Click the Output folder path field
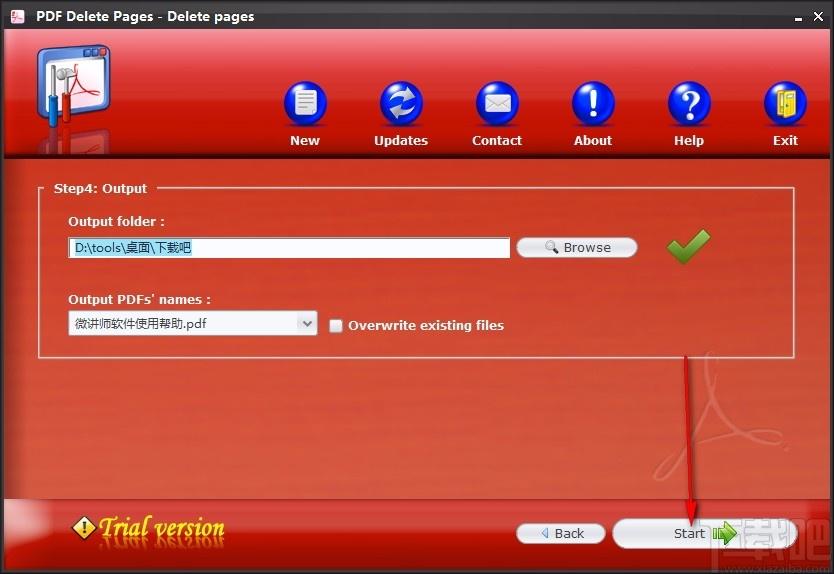The image size is (834, 574). [x=289, y=248]
